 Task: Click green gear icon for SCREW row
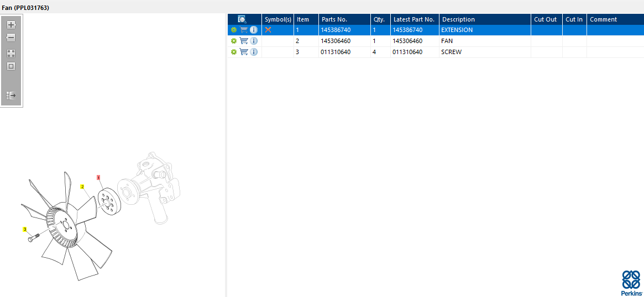[234, 52]
